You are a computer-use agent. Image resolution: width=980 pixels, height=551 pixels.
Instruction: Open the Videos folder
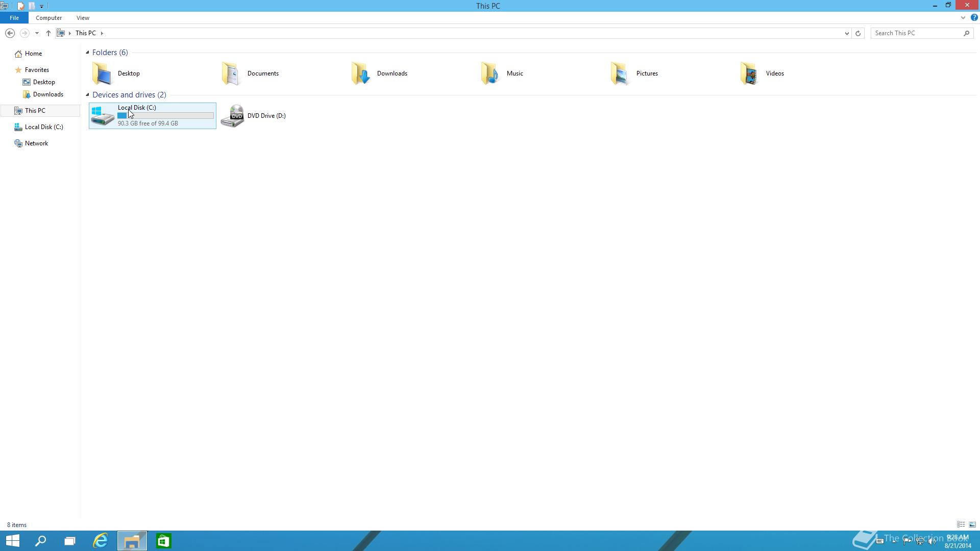[x=750, y=73]
